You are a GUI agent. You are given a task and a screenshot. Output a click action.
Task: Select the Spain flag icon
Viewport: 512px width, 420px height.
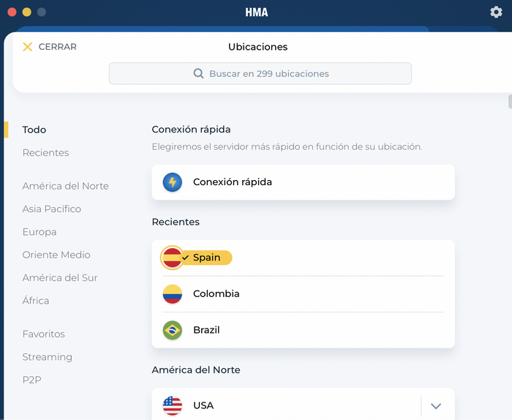point(172,258)
